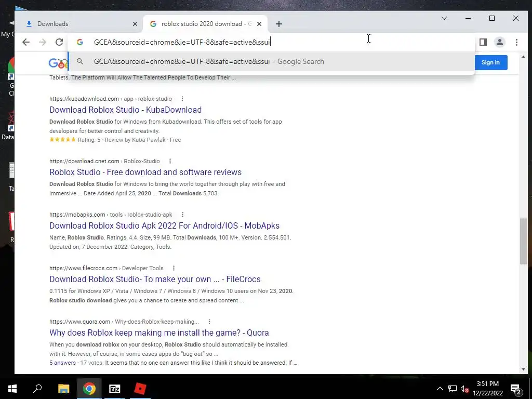Close the Downloads tab

(x=135, y=24)
